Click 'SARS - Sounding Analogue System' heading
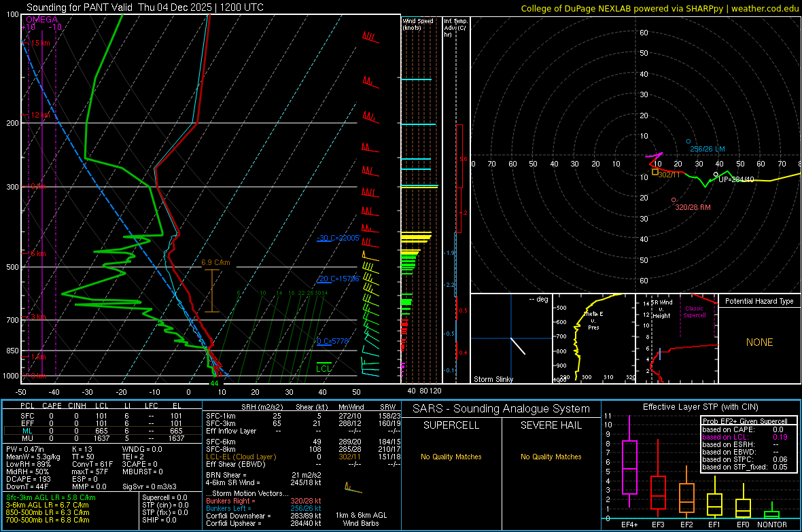 click(501, 409)
